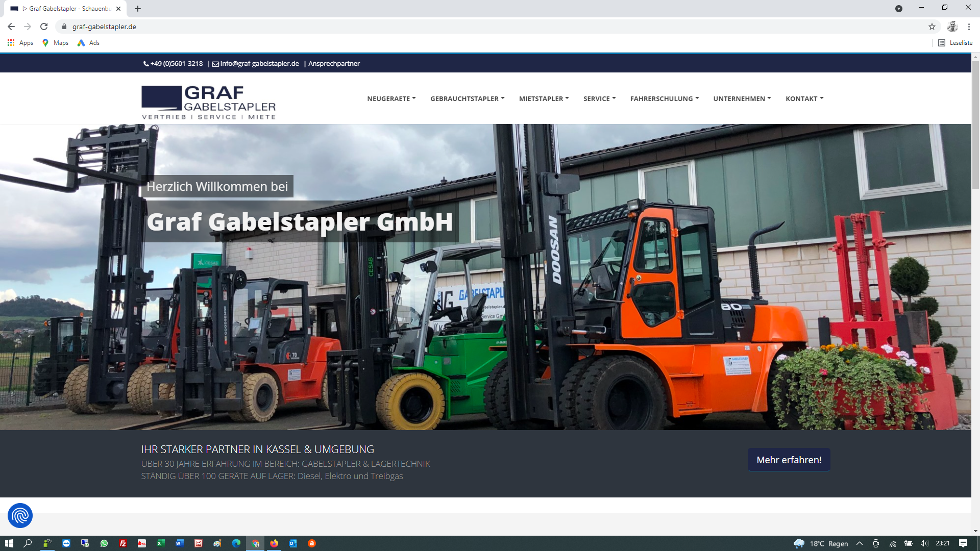Open WhatsApp from the taskbar

[104, 543]
